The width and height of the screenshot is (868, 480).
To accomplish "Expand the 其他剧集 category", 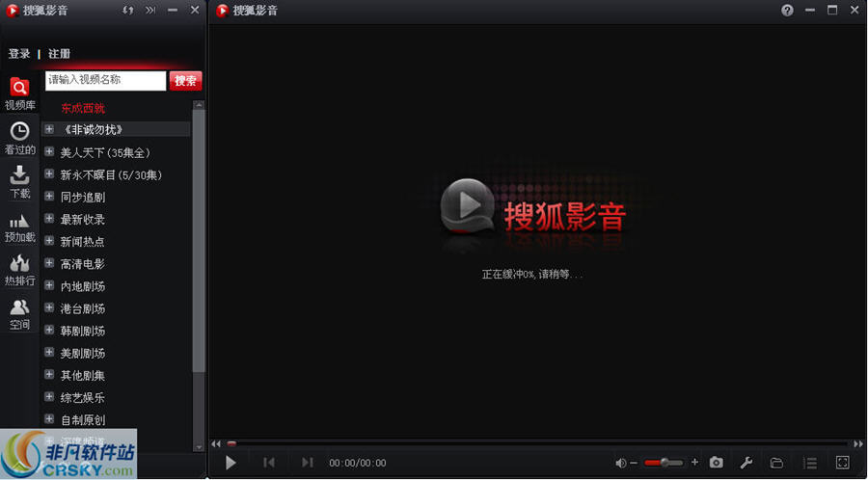I will (x=49, y=374).
